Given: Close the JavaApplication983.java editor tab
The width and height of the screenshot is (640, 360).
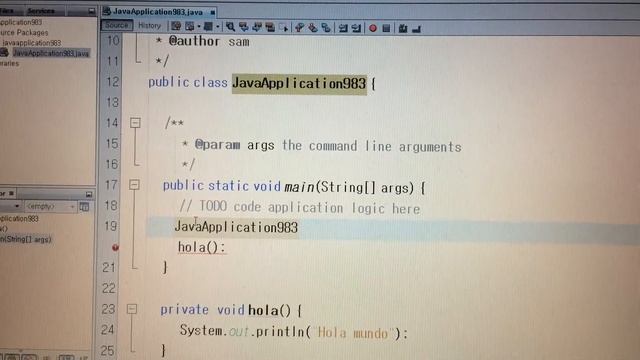Looking at the screenshot, I should [x=213, y=13].
